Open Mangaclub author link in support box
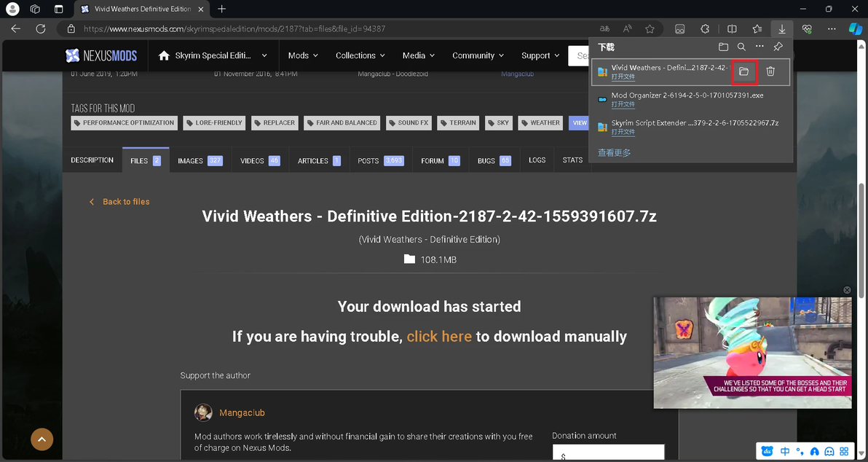Screen dimensions: 868x462 [x=242, y=412]
